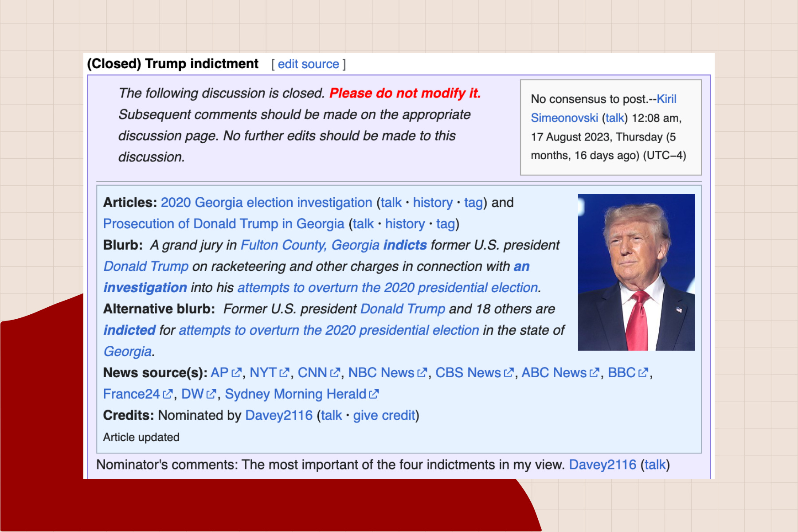Open history link for Prosecution of Donald Trump article

(405, 224)
